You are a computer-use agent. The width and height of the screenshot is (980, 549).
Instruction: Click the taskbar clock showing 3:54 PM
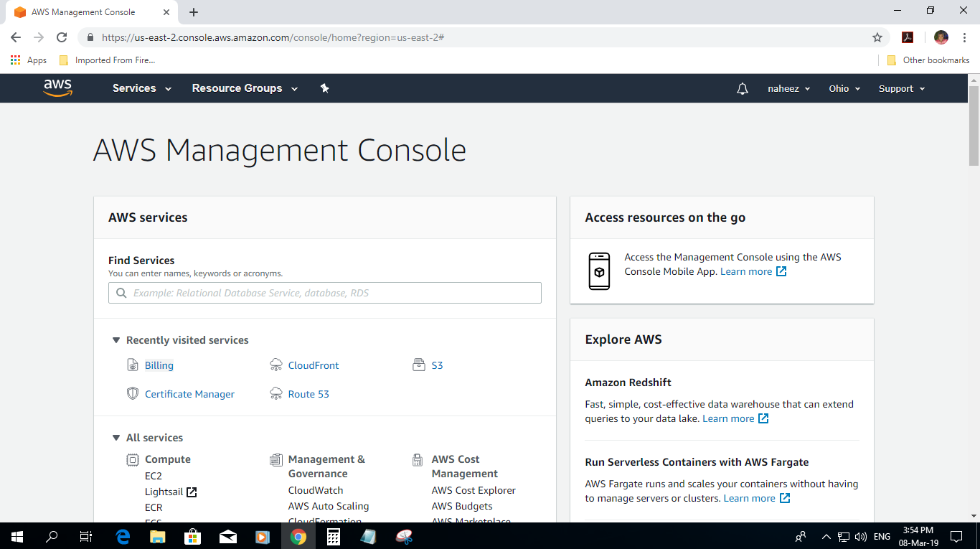click(x=918, y=536)
